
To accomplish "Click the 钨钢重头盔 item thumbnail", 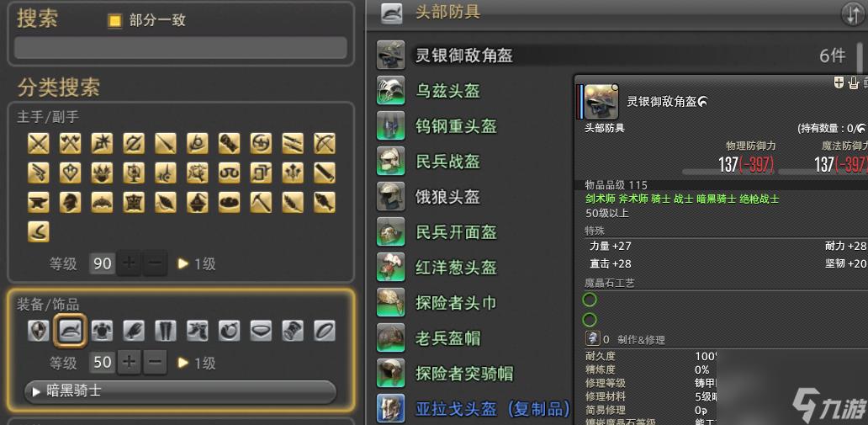I will [x=391, y=125].
